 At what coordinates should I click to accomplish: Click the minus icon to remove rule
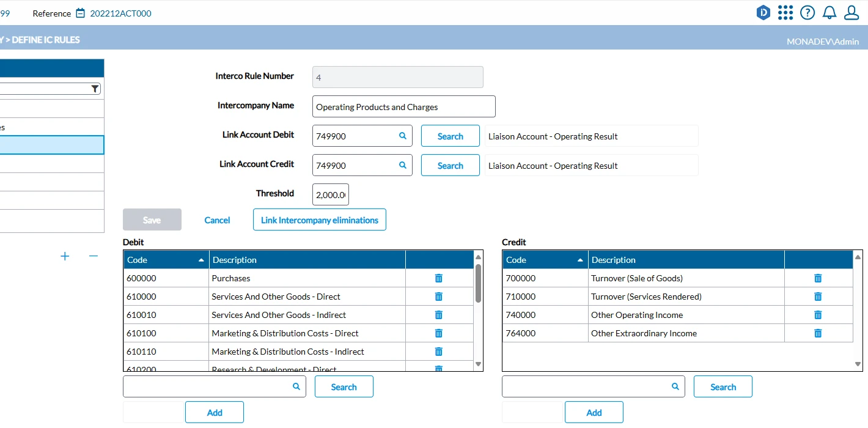[94, 256]
